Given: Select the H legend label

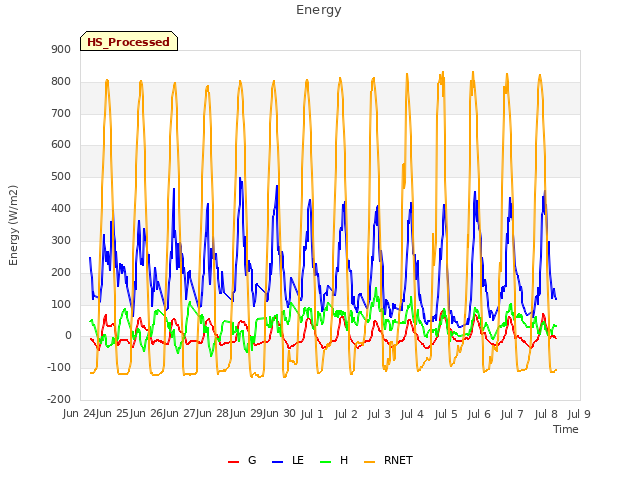Looking at the screenshot, I should (x=344, y=460).
